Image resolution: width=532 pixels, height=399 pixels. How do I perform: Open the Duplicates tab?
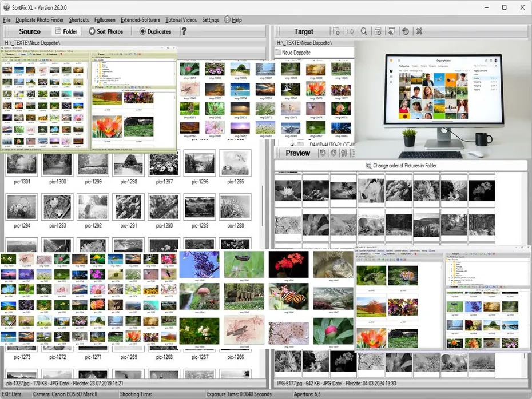[156, 31]
